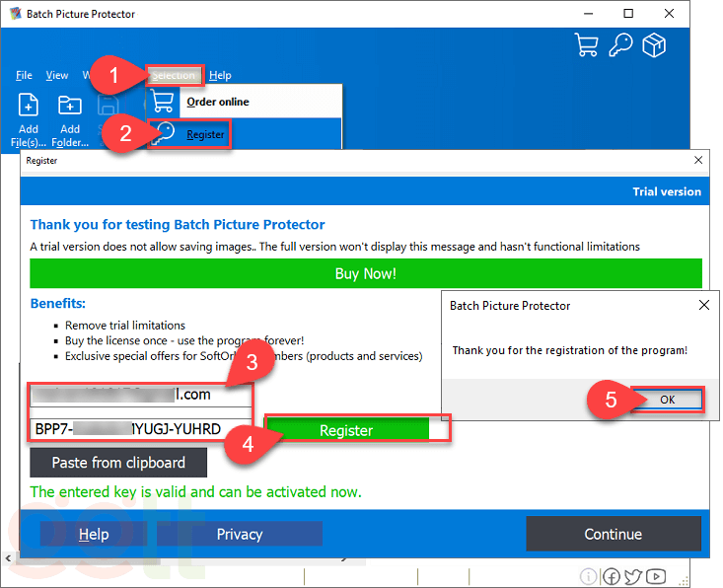Screen dimensions: 723x588
Task: Click the key icon in header
Action: tap(619, 45)
